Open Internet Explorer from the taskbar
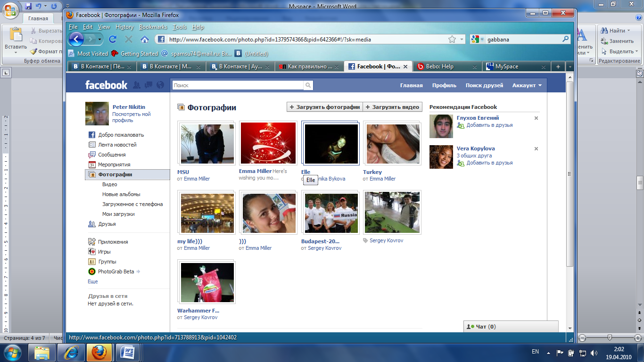 click(72, 352)
